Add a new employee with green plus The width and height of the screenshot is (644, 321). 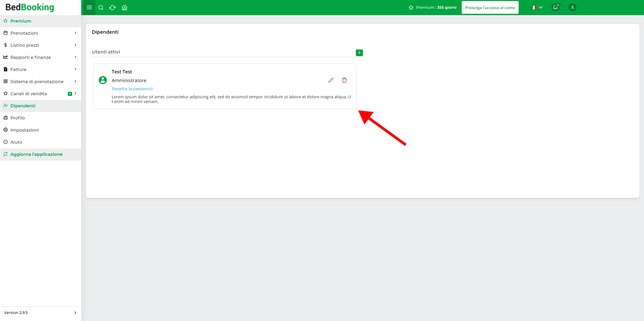click(x=359, y=53)
